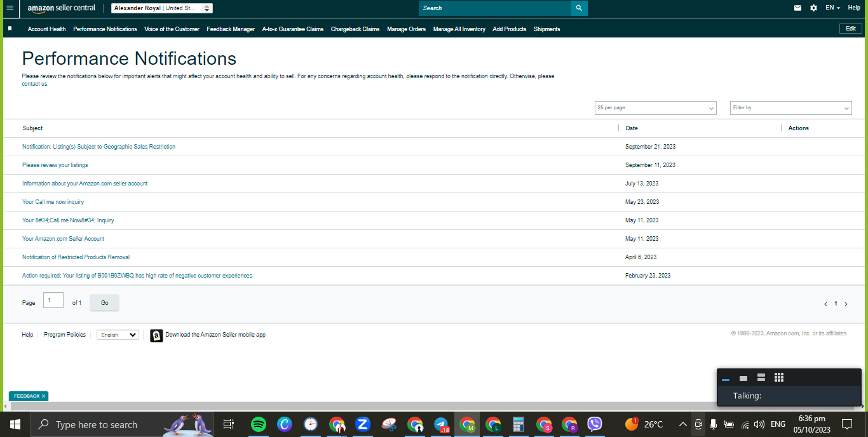Image resolution: width=868 pixels, height=437 pixels.
Task: Click the page number input box
Action: coord(53,300)
